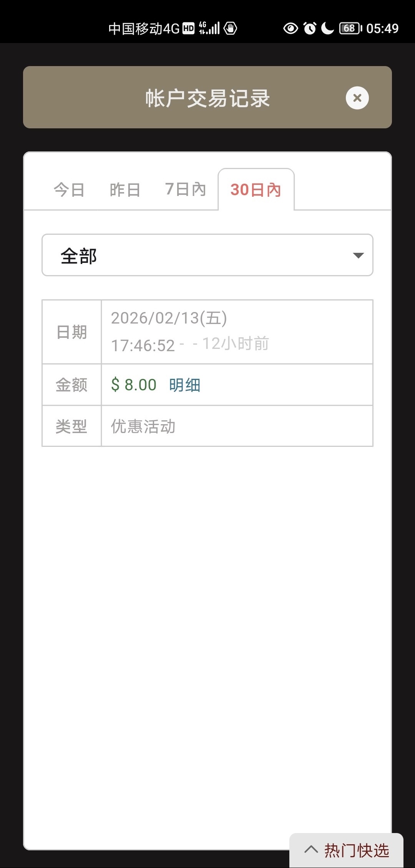Tap the eye comfort status icon
This screenshot has width=415, height=868.
(290, 28)
